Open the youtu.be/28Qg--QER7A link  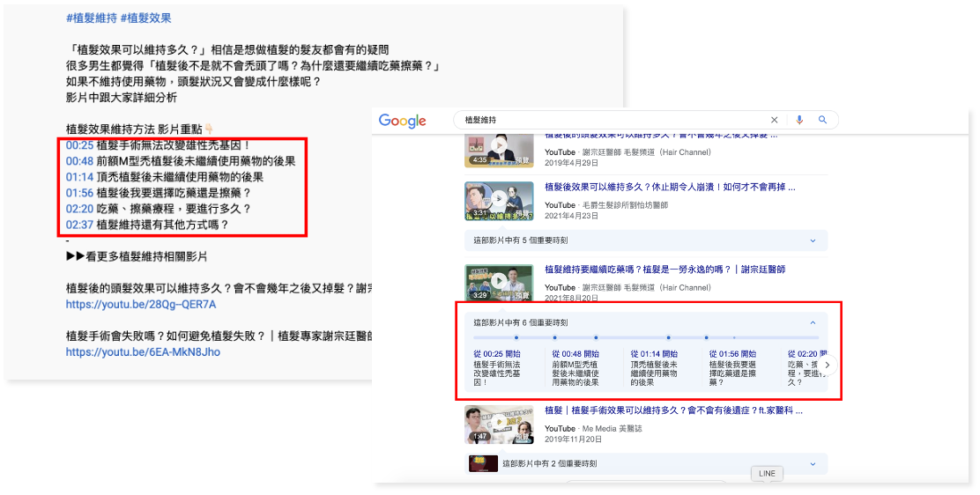pos(141,305)
